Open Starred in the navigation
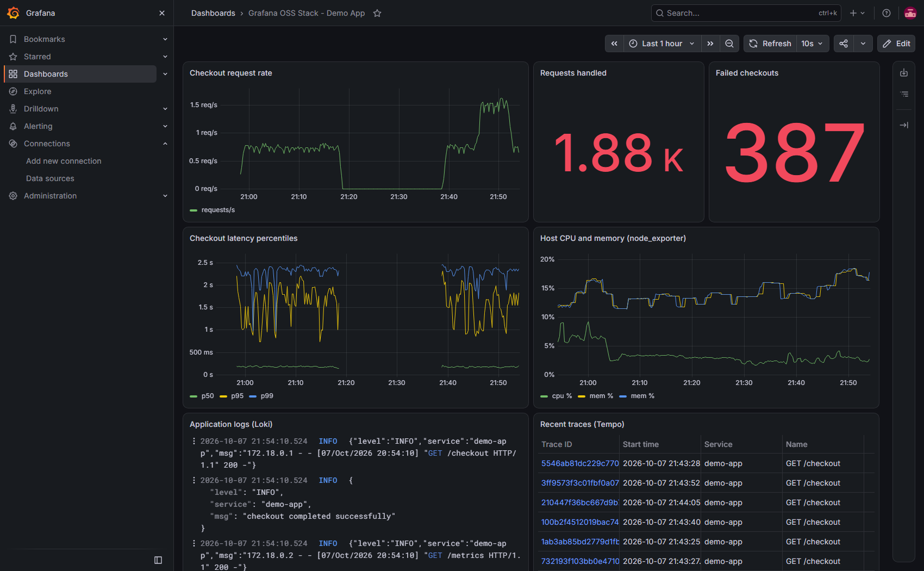This screenshot has width=924, height=571. [38, 57]
